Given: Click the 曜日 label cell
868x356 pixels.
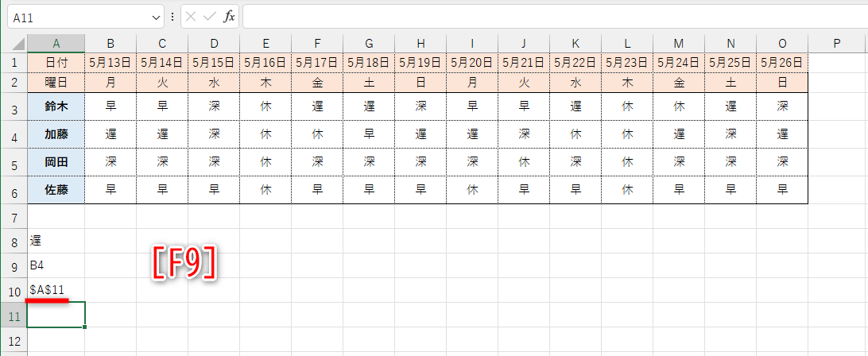Looking at the screenshot, I should tap(56, 81).
